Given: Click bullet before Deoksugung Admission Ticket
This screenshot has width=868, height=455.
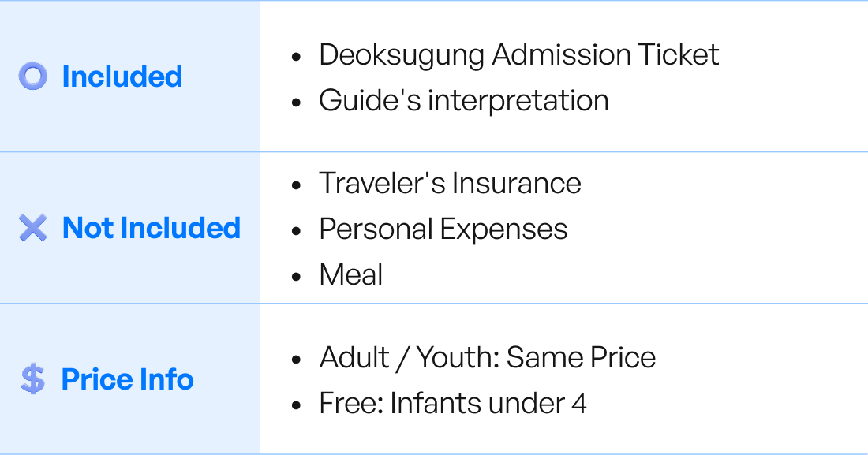Looking at the screenshot, I should (296, 58).
